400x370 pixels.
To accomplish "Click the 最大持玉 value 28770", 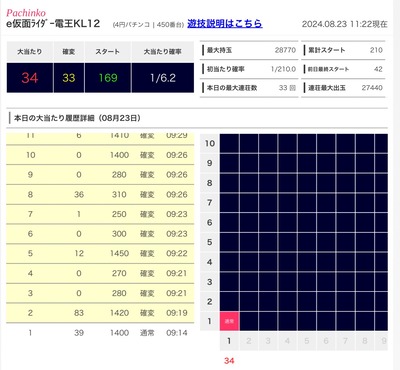I will pos(285,50).
